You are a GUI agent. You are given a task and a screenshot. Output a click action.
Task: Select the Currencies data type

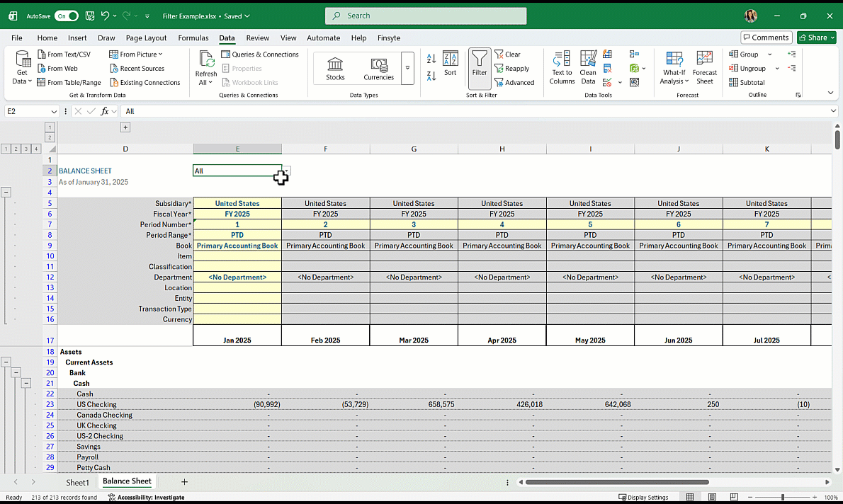378,69
